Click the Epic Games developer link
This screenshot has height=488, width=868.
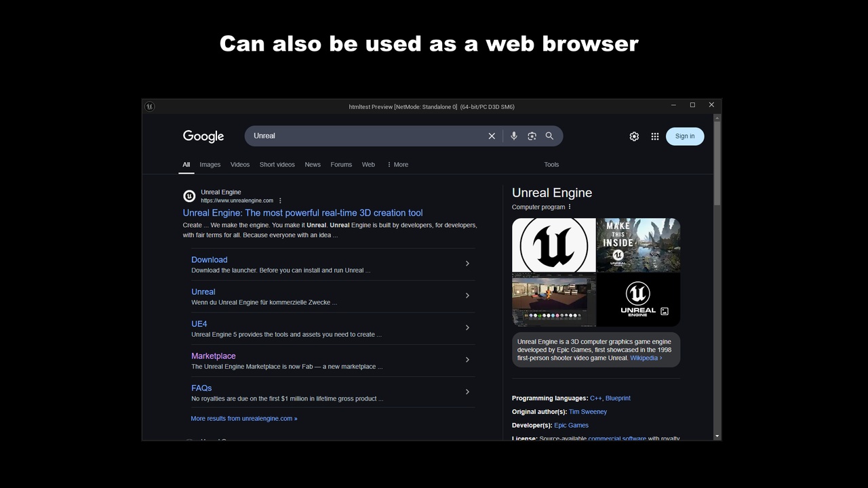(x=571, y=425)
